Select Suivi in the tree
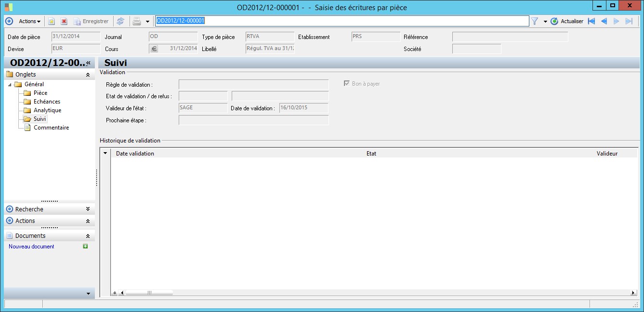644x312 pixels. [x=40, y=119]
